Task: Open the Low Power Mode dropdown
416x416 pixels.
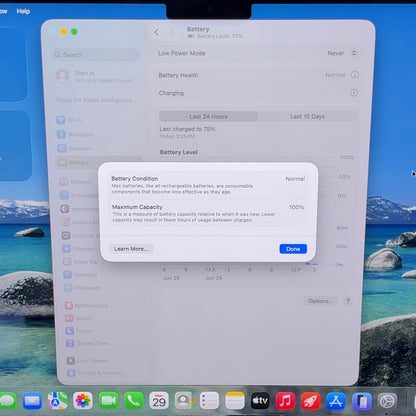Action: pos(342,53)
